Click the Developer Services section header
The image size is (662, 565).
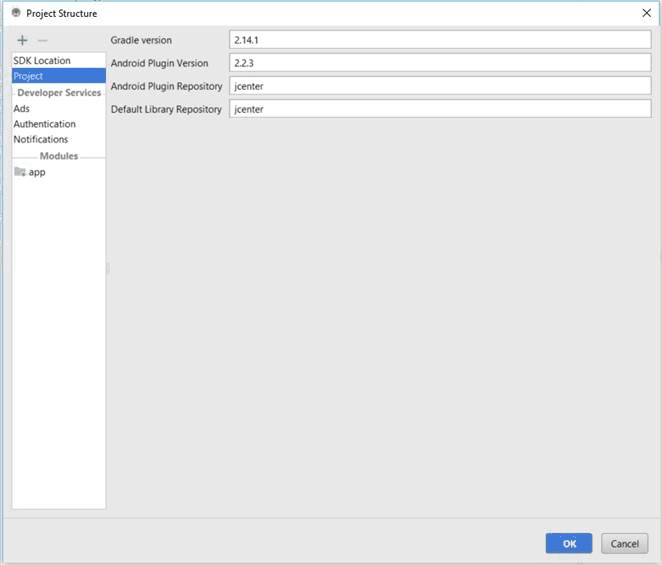click(59, 92)
